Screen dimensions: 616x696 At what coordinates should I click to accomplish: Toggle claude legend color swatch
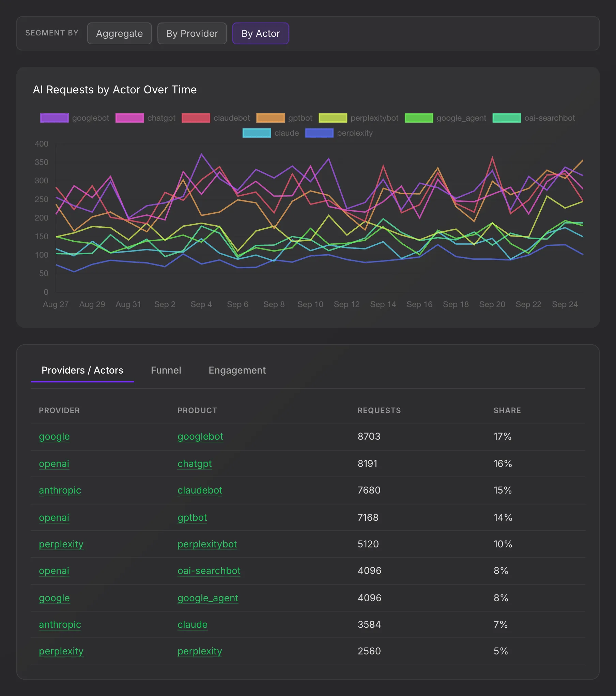point(257,133)
